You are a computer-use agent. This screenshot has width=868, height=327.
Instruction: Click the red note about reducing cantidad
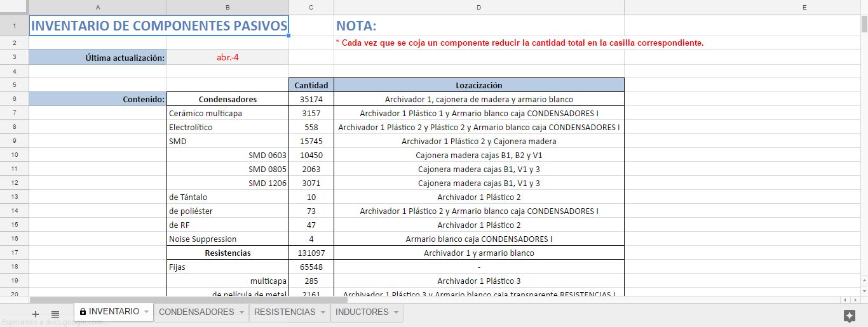(520, 43)
